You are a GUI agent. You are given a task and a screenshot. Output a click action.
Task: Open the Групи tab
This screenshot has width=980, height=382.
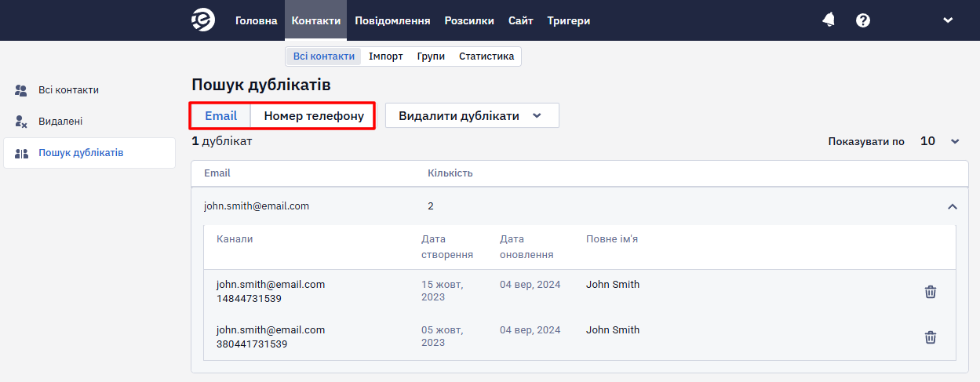pyautogui.click(x=431, y=56)
